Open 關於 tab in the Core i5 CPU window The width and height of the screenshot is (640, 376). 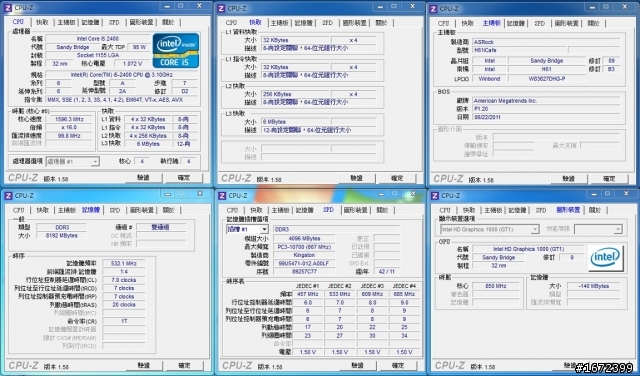(168, 22)
